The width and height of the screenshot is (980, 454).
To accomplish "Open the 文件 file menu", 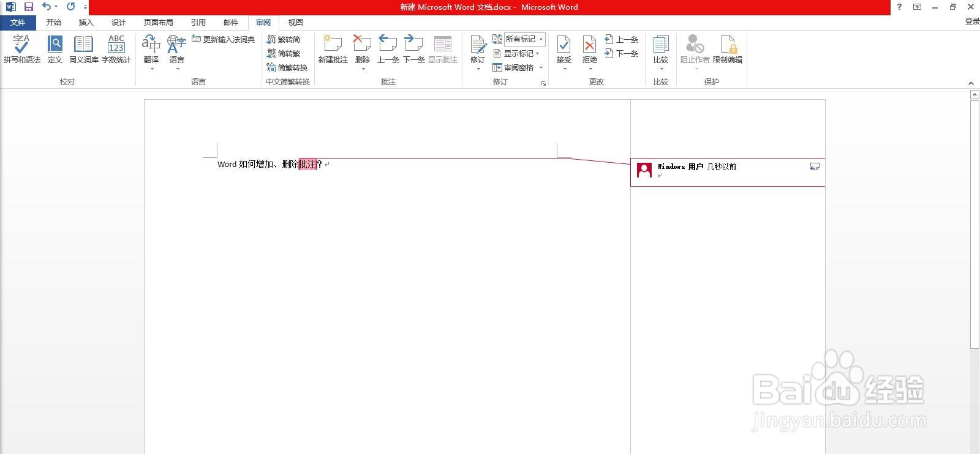I will [x=18, y=22].
